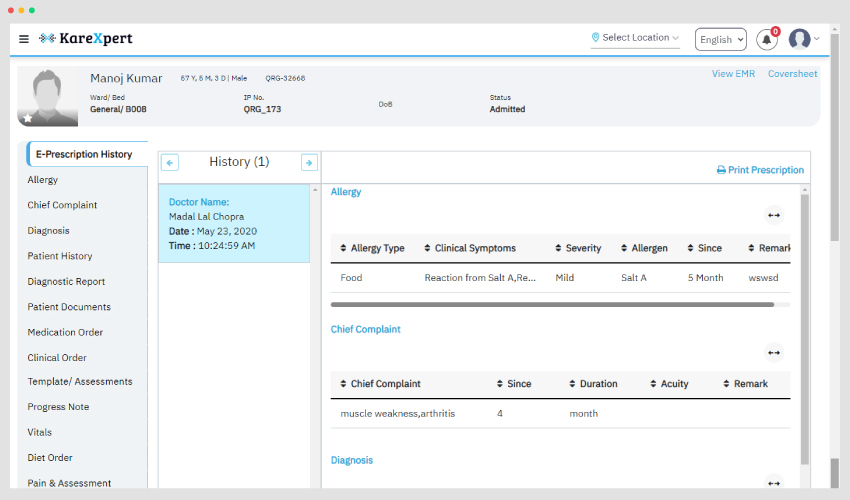Viewport: 850px width, 500px height.
Task: Open Progress Note in the sidebar
Action: [58, 407]
